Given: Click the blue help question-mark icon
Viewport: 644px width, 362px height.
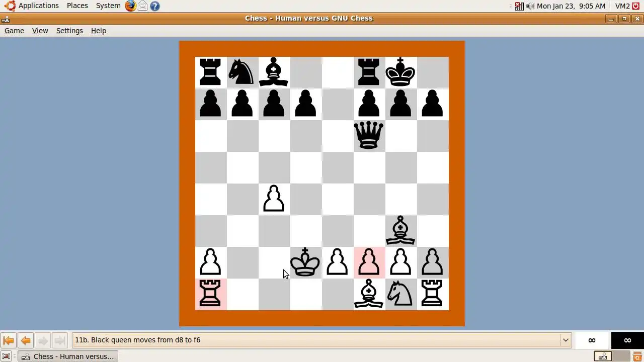Looking at the screenshot, I should 155,6.
